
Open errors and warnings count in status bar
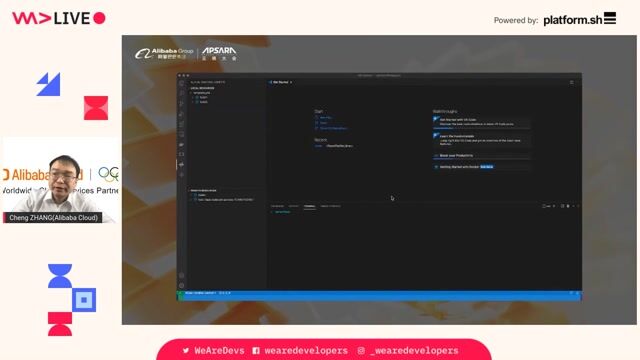pos(225,293)
